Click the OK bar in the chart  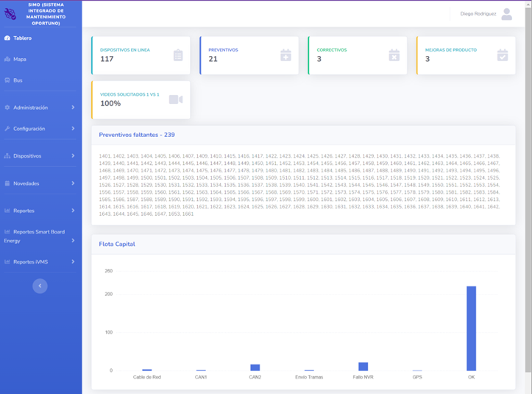click(x=471, y=328)
